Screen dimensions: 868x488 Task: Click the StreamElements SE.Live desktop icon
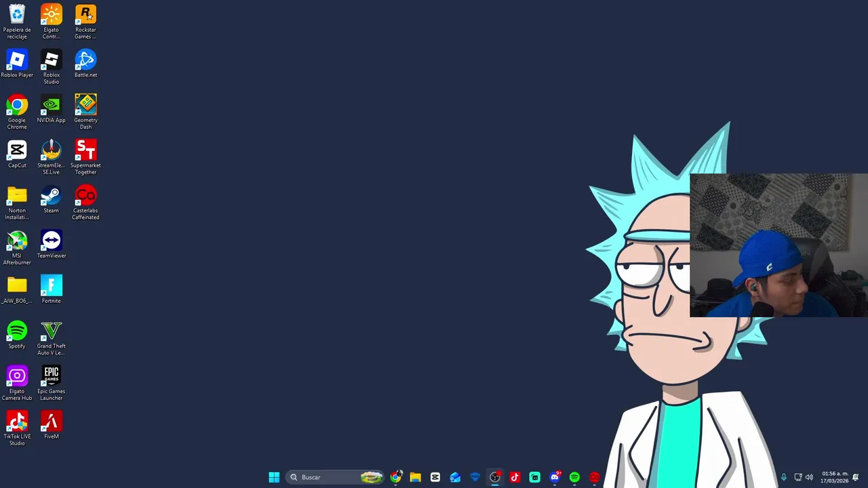[52, 157]
